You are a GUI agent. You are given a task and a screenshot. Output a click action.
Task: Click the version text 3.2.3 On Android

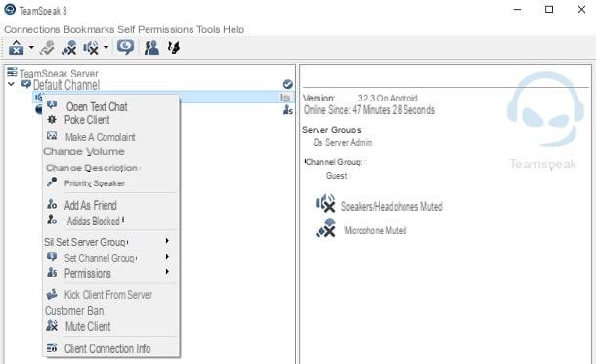(x=387, y=99)
